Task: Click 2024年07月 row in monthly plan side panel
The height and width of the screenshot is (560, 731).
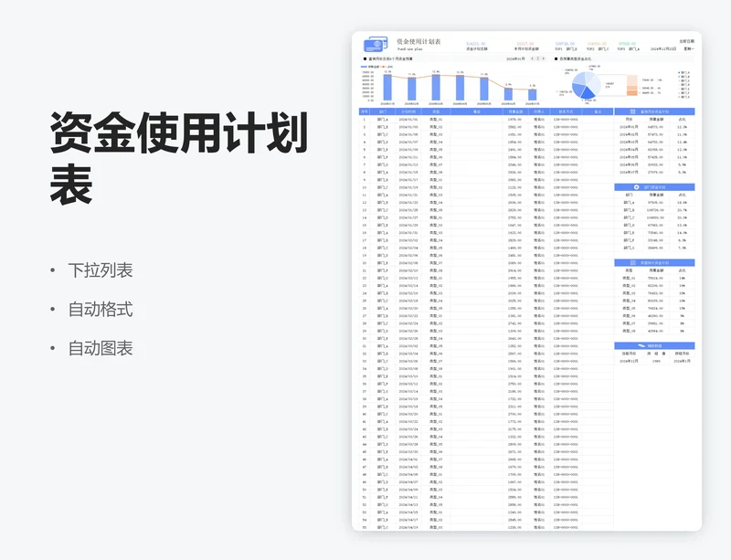Action: pyautogui.click(x=654, y=172)
